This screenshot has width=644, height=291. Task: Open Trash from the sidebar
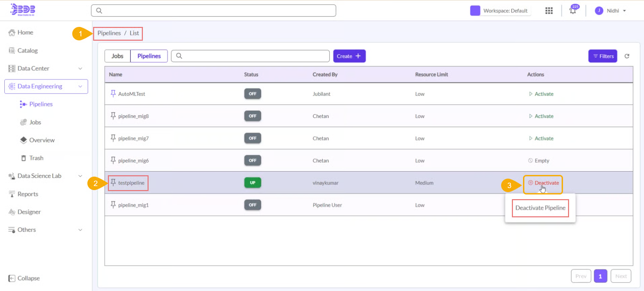pos(36,158)
